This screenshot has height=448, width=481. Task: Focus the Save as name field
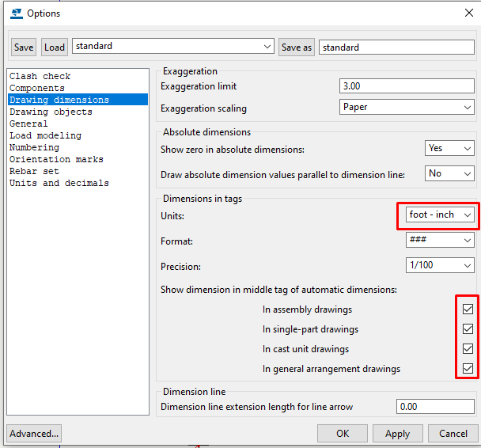pyautogui.click(x=396, y=47)
